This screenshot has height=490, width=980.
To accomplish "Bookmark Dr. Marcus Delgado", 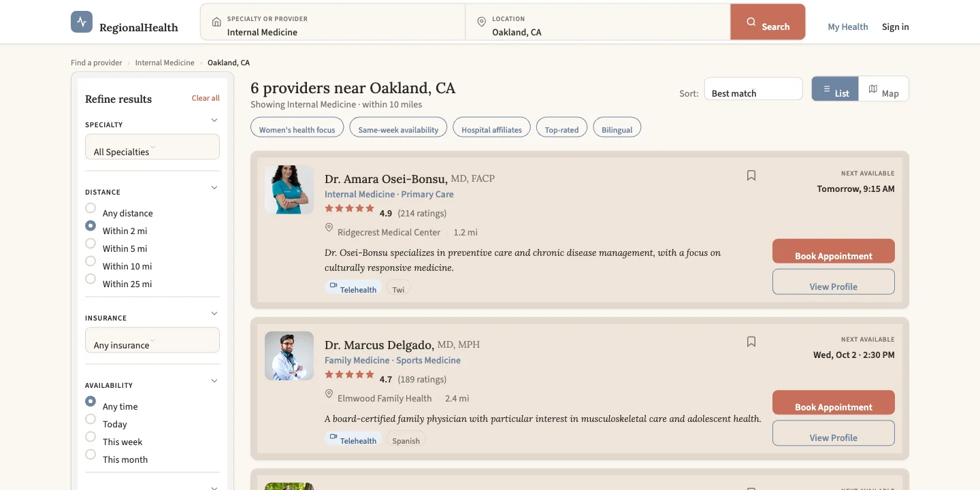I will pos(751,342).
